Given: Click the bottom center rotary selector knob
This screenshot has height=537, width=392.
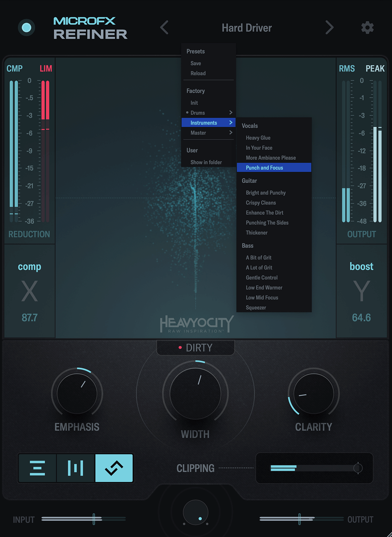Looking at the screenshot, I should pos(196,513).
